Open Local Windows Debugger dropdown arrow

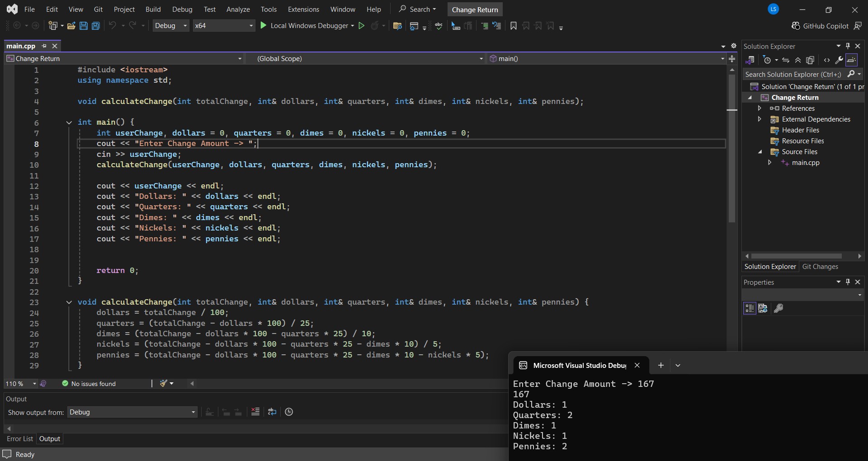tap(352, 26)
